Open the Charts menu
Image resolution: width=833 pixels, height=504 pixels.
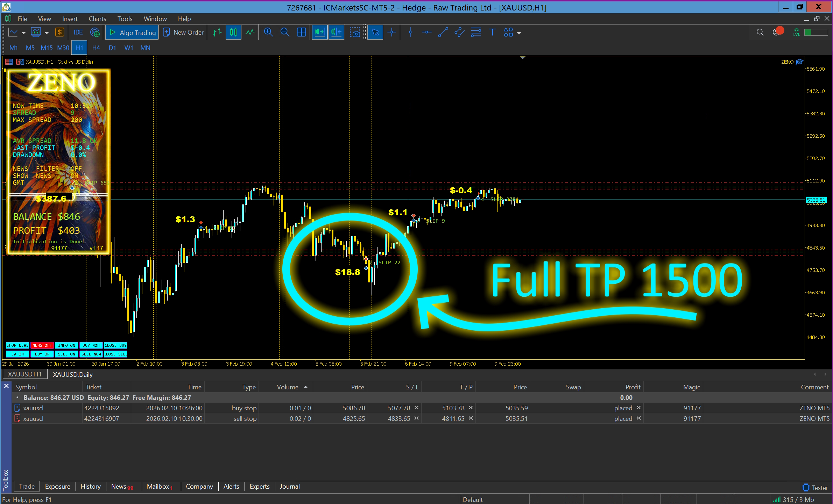pyautogui.click(x=97, y=19)
